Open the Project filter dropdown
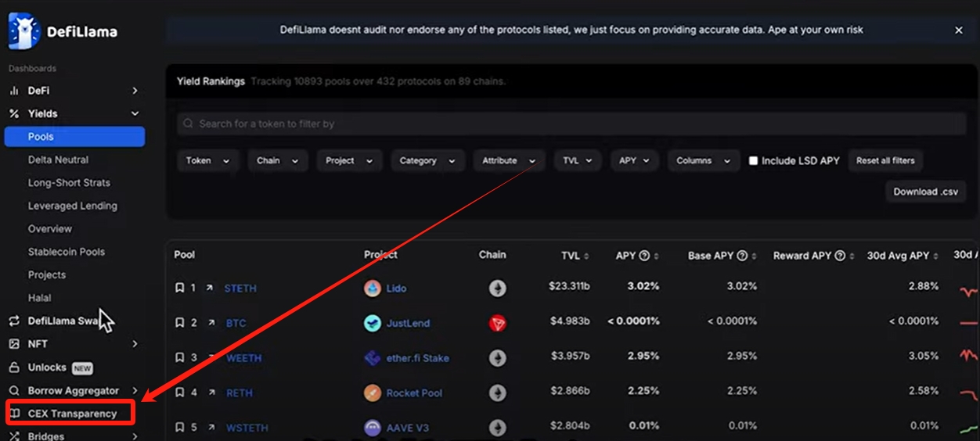The image size is (980, 441). pos(349,160)
